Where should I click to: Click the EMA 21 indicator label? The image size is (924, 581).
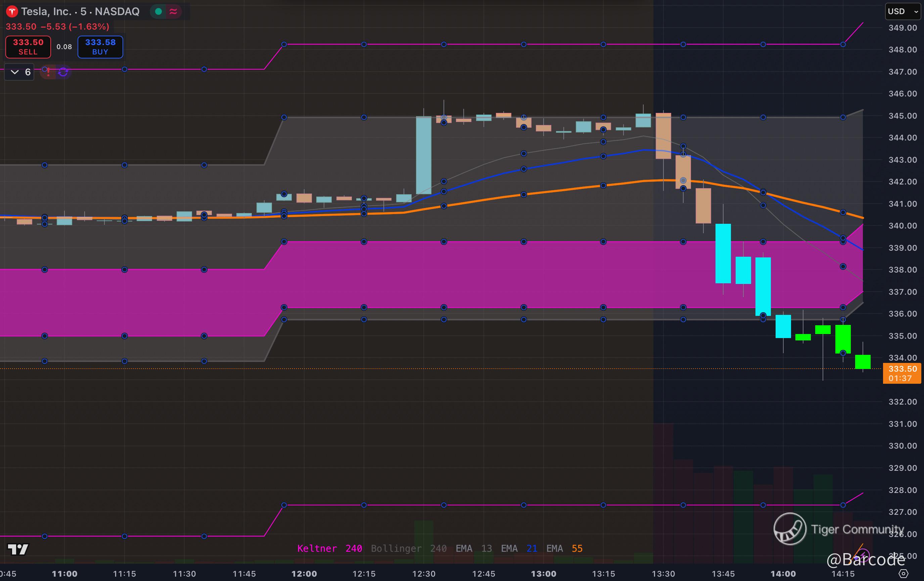(519, 548)
